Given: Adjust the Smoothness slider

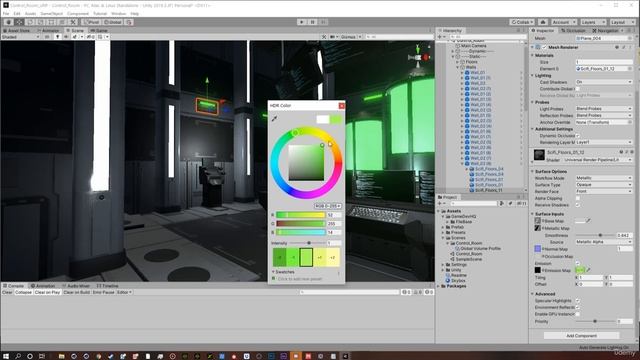Looking at the screenshot, I should click(x=595, y=236).
